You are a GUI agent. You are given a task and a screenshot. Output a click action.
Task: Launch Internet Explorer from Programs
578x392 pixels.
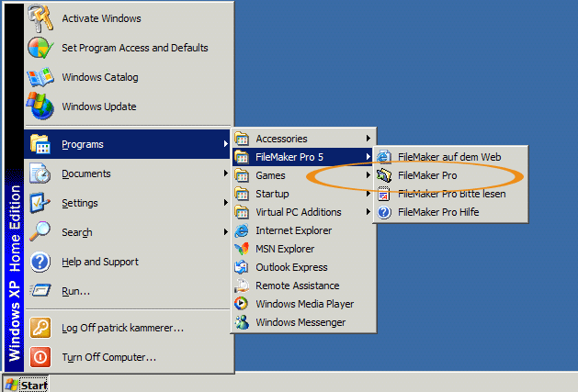[x=304, y=230]
